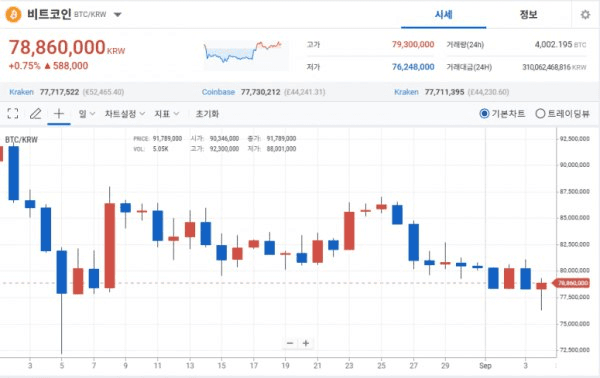Image resolution: width=600 pixels, height=378 pixels.
Task: Toggle fullscreen chart mode icon
Action: tap(13, 114)
